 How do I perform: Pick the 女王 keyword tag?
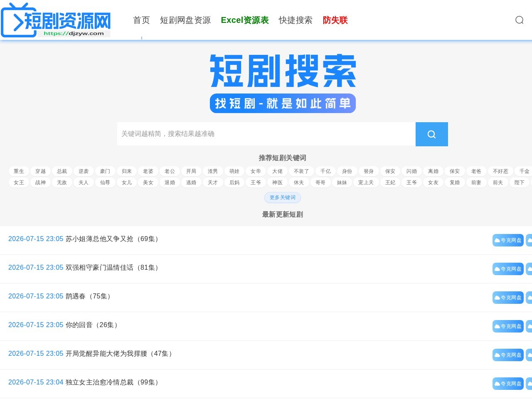(19, 182)
